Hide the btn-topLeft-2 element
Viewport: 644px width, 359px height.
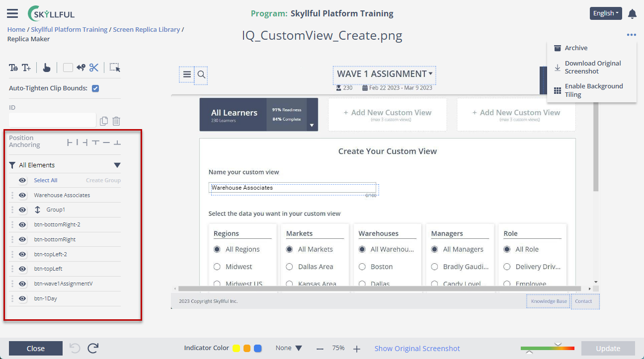tap(22, 254)
